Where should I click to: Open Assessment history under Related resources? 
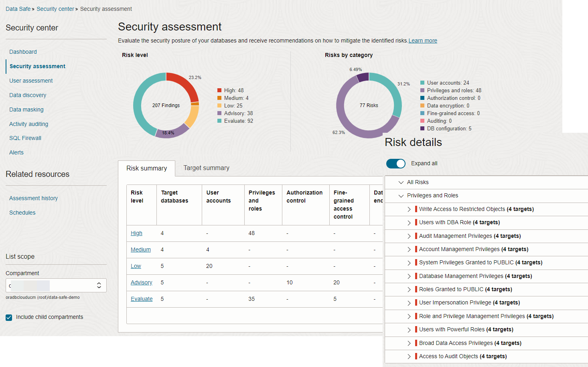coord(33,198)
